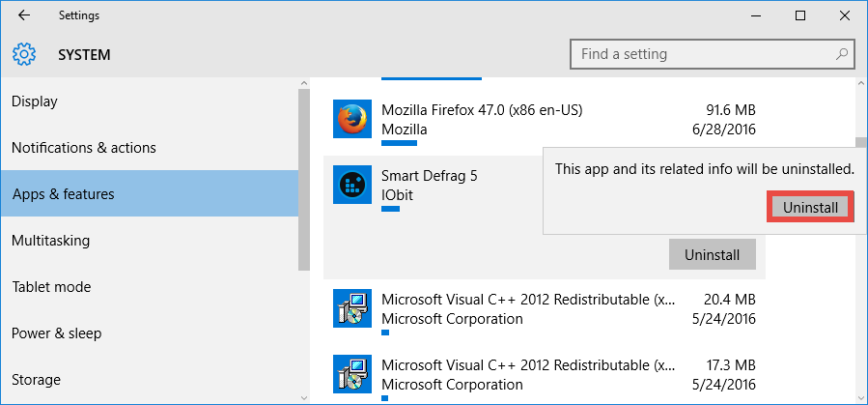868x405 pixels.
Task: Select Apps & features in sidebar
Action: [x=150, y=193]
